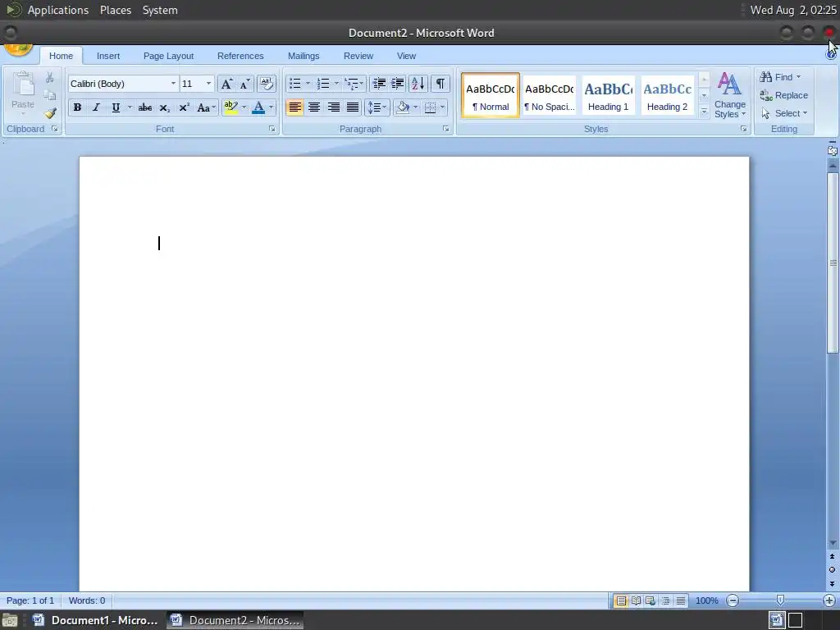Toggle underline formatting

(x=115, y=107)
